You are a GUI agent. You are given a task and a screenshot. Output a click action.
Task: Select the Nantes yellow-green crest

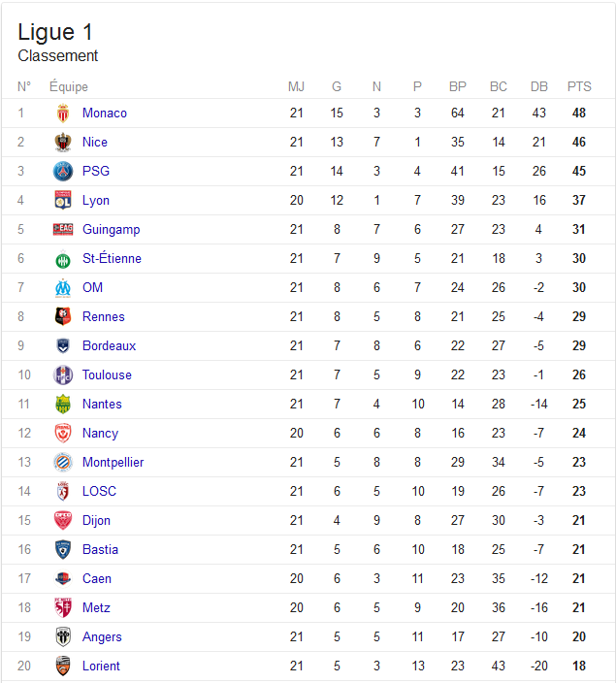[63, 405]
